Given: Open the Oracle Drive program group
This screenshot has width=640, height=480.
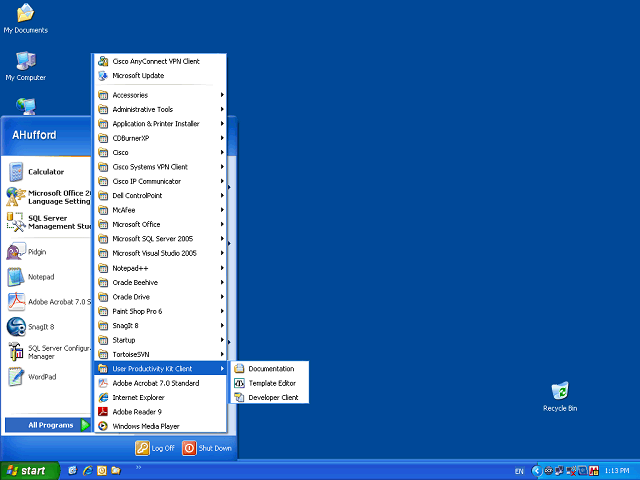Looking at the screenshot, I should pyautogui.click(x=160, y=297).
